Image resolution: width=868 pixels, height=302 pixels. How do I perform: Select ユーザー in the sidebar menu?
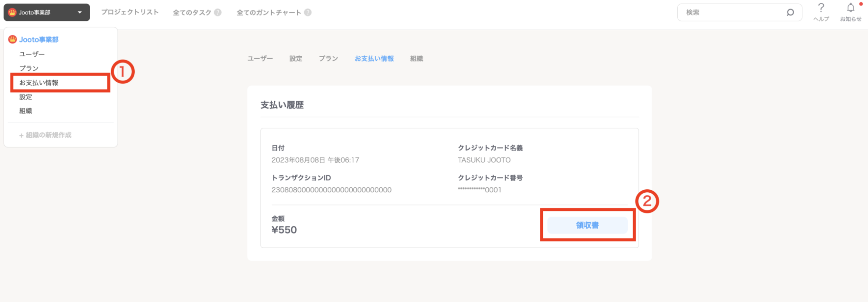click(32, 54)
